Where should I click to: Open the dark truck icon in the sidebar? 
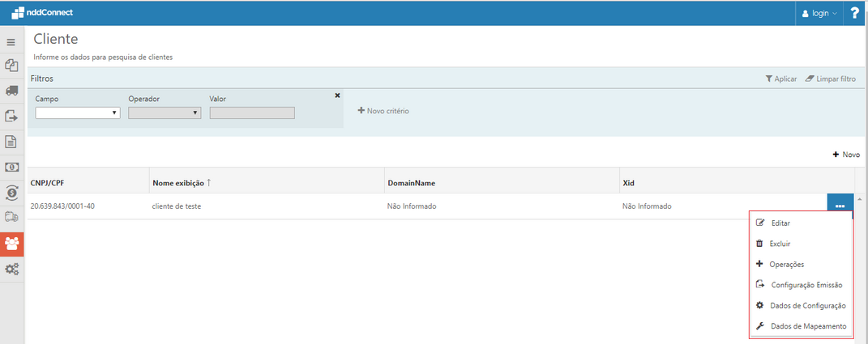coord(11,91)
